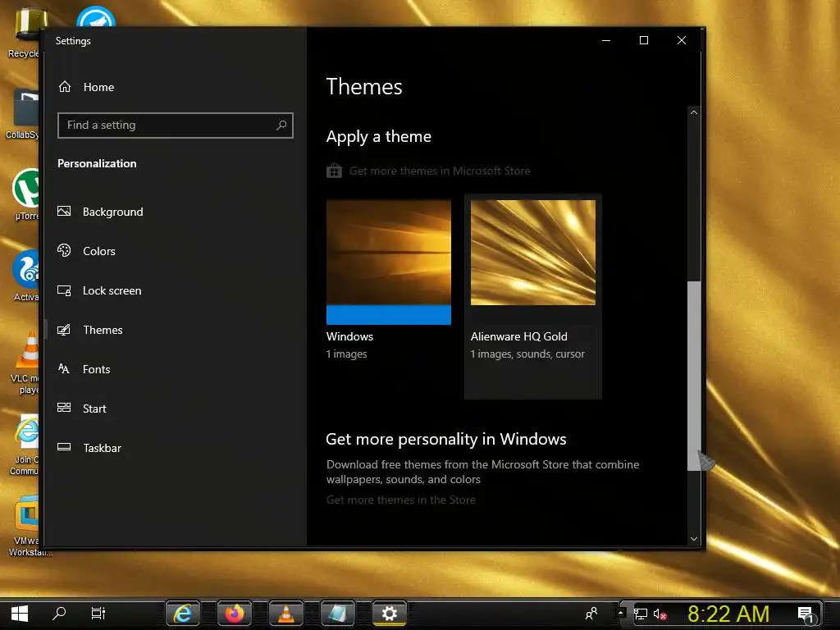Click the Lock screen monitor icon
The width and height of the screenshot is (840, 630).
coord(64,290)
